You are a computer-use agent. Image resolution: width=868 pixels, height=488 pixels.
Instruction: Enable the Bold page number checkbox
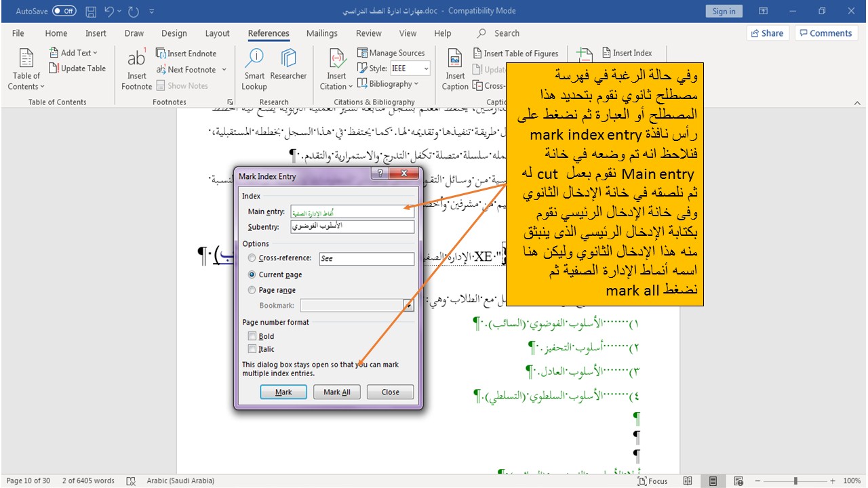pos(252,336)
